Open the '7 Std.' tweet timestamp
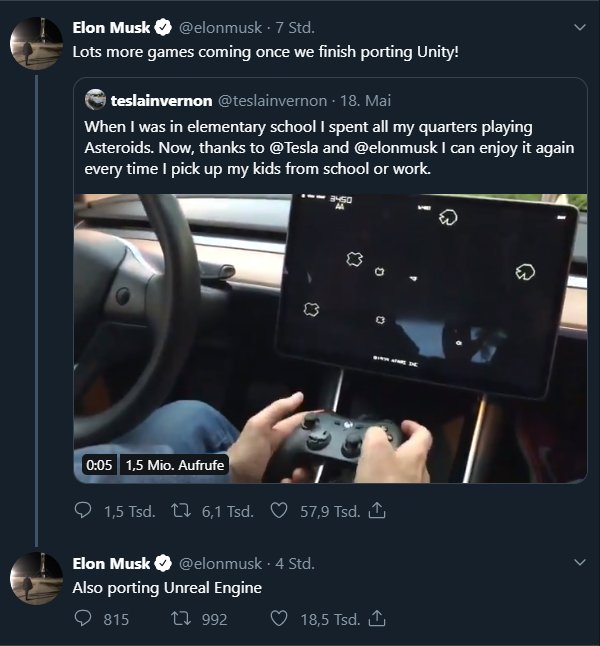This screenshot has height=646, width=600. pyautogui.click(x=296, y=26)
